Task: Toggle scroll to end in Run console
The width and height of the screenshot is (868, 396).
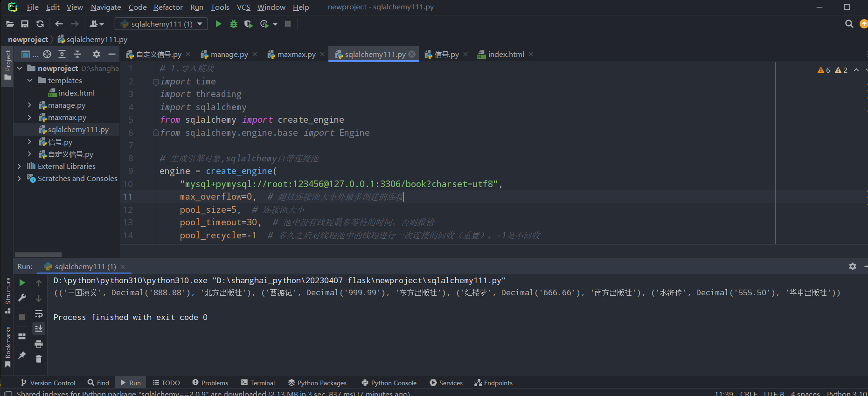Action: click(x=39, y=328)
